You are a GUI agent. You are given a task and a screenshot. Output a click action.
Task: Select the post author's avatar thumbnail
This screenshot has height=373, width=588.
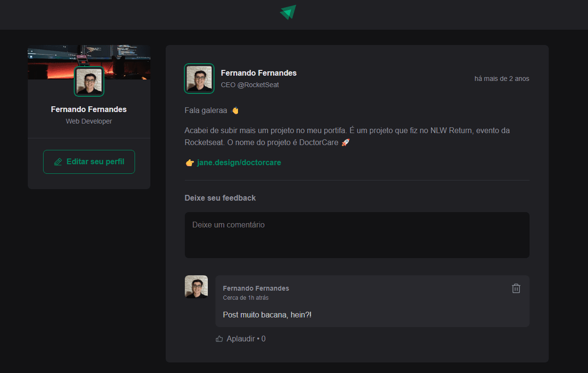click(199, 78)
